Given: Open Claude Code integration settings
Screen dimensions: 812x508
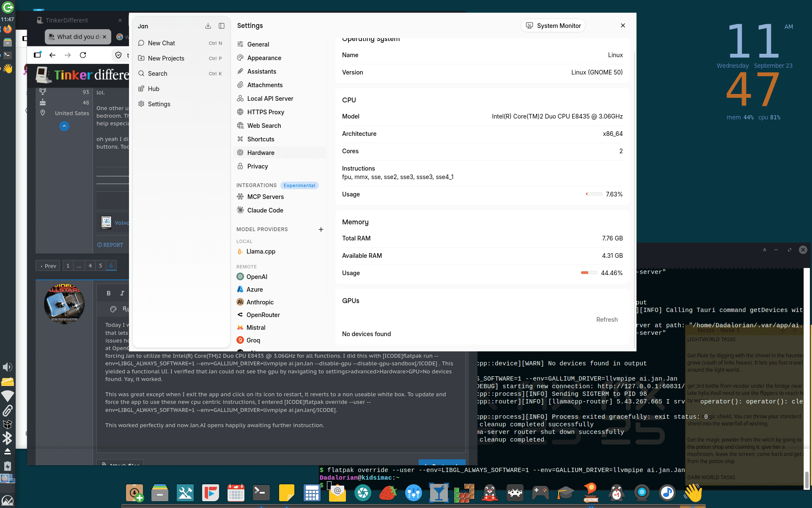Looking at the screenshot, I should click(x=280, y=210).
